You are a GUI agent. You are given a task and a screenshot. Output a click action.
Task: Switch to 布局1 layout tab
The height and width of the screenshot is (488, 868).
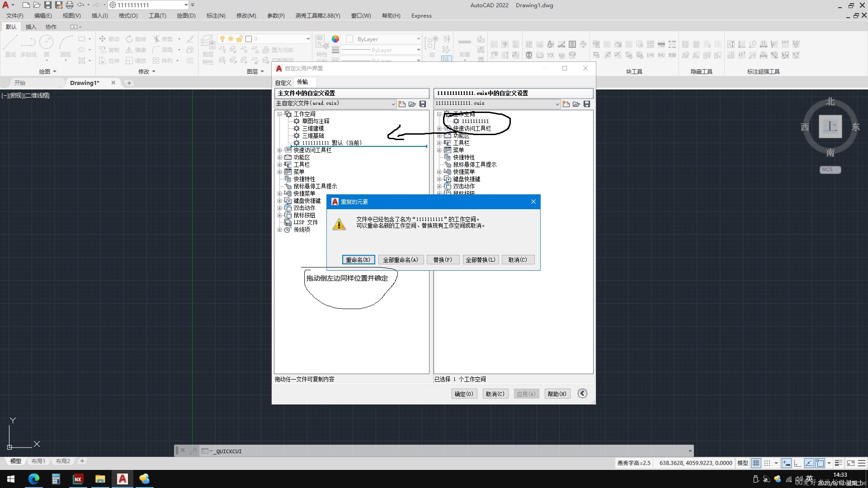(x=38, y=461)
